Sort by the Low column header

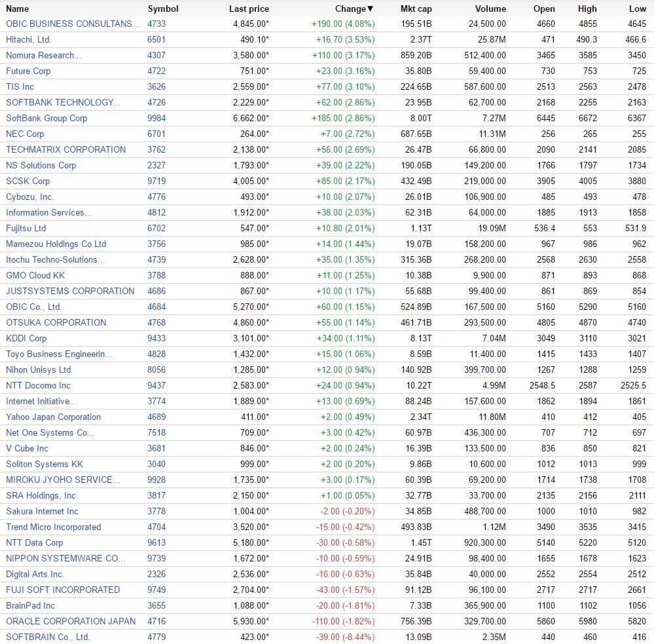[x=638, y=9]
